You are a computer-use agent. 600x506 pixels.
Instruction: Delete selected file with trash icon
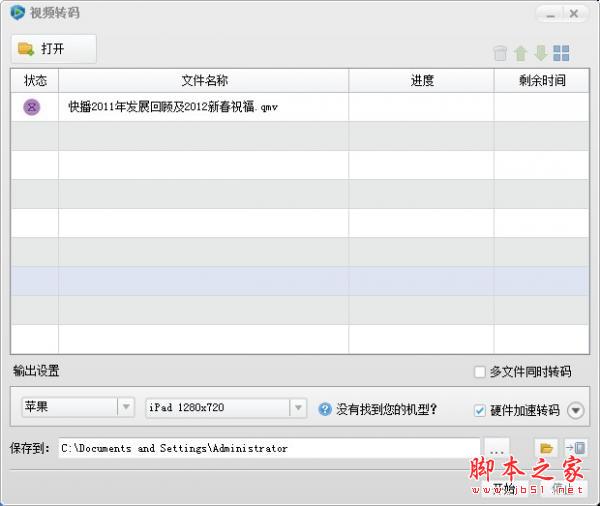(x=500, y=53)
